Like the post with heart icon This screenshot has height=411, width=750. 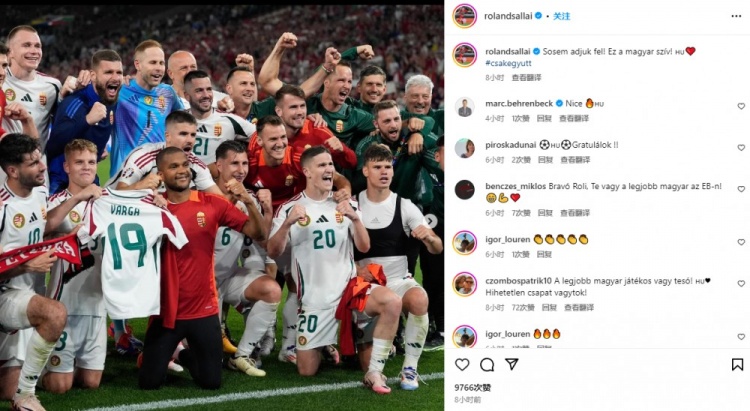coord(462,365)
